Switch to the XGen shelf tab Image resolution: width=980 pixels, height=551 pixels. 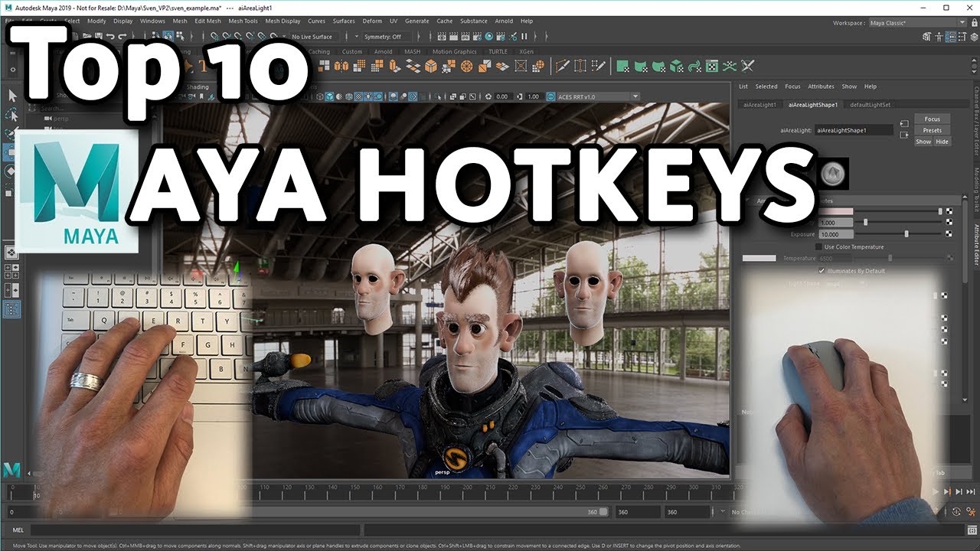(526, 52)
